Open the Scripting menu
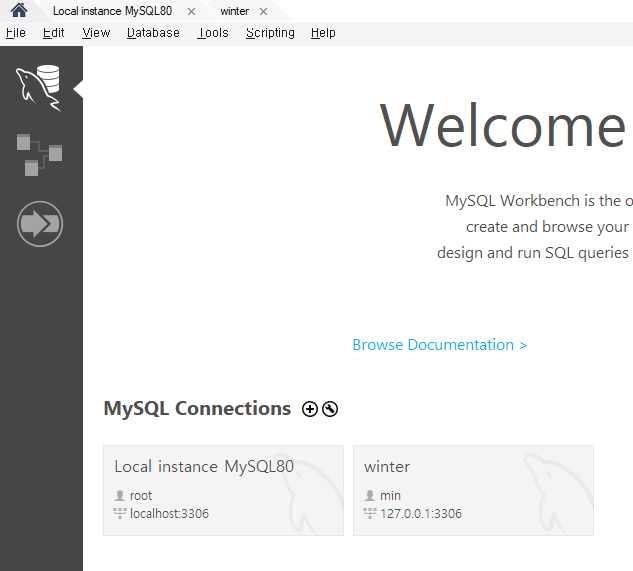The image size is (633, 571). [x=270, y=33]
